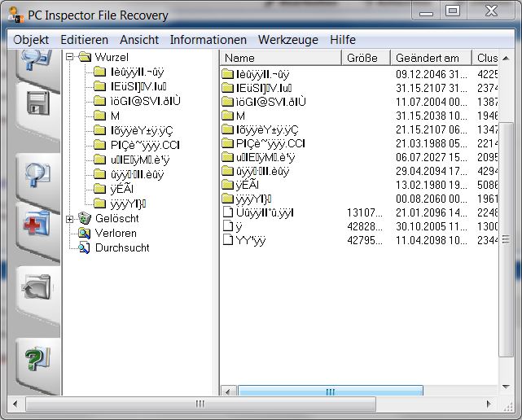Click file icon of ÿ in file list

coord(228,226)
